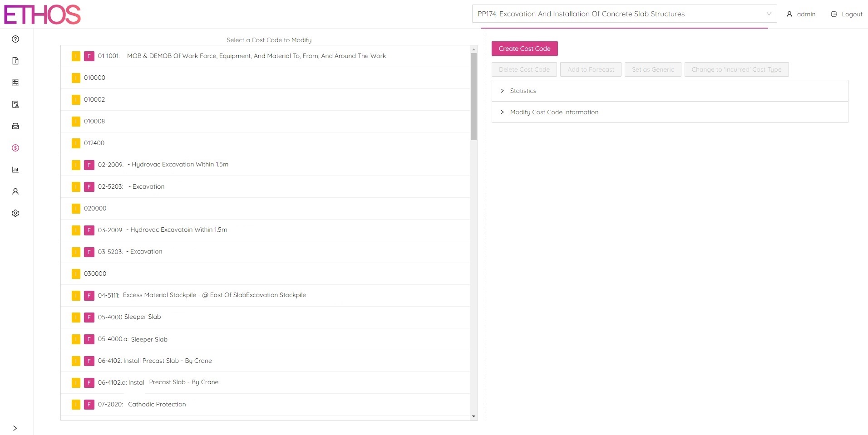The height and width of the screenshot is (435, 868).
Task: Open the settings gear icon in sidebar
Action: point(15,213)
